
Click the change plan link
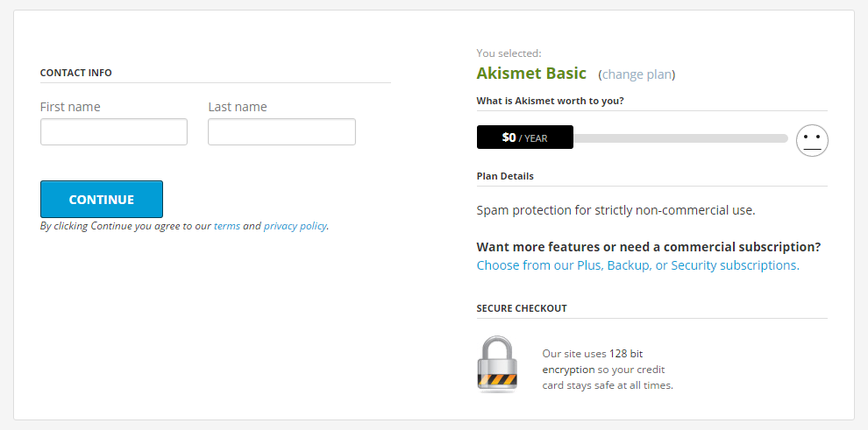click(637, 74)
